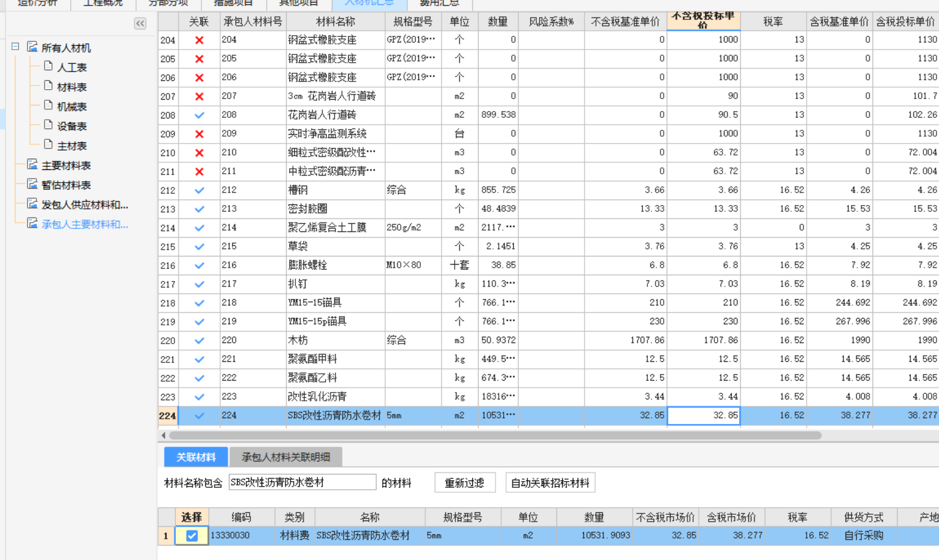Toggle red X link status for row 209

tap(199, 134)
